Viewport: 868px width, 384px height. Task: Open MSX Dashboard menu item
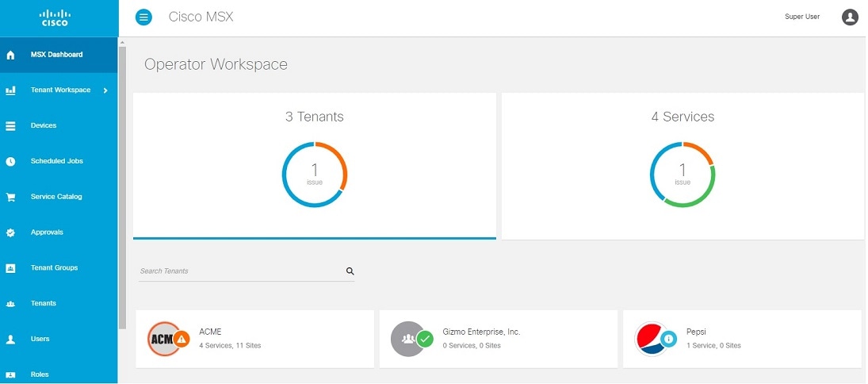pos(59,55)
